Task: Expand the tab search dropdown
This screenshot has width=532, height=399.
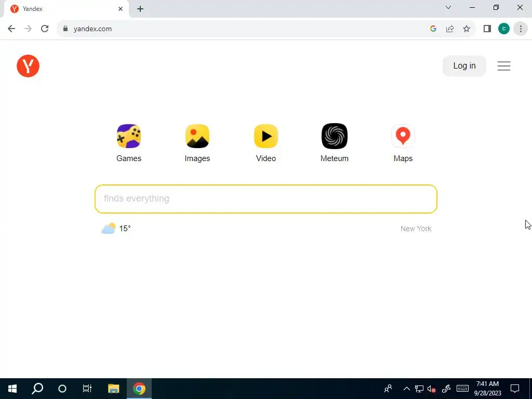Action: click(x=448, y=7)
